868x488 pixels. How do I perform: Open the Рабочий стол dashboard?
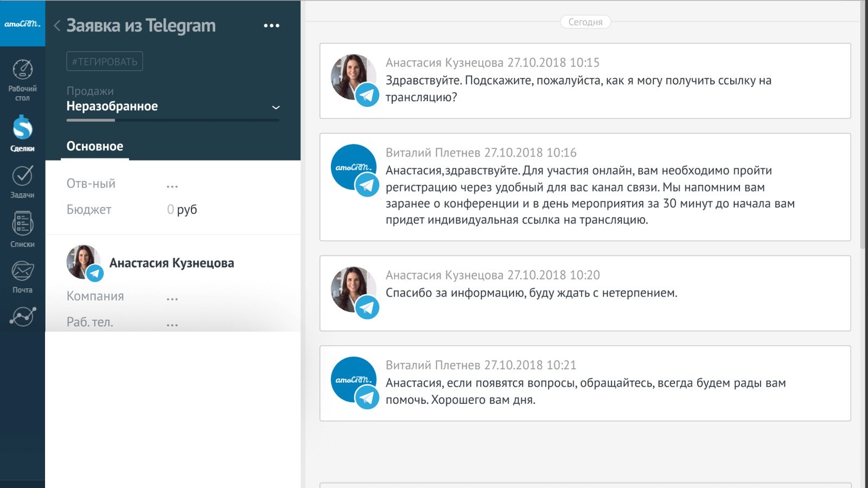pyautogui.click(x=22, y=80)
